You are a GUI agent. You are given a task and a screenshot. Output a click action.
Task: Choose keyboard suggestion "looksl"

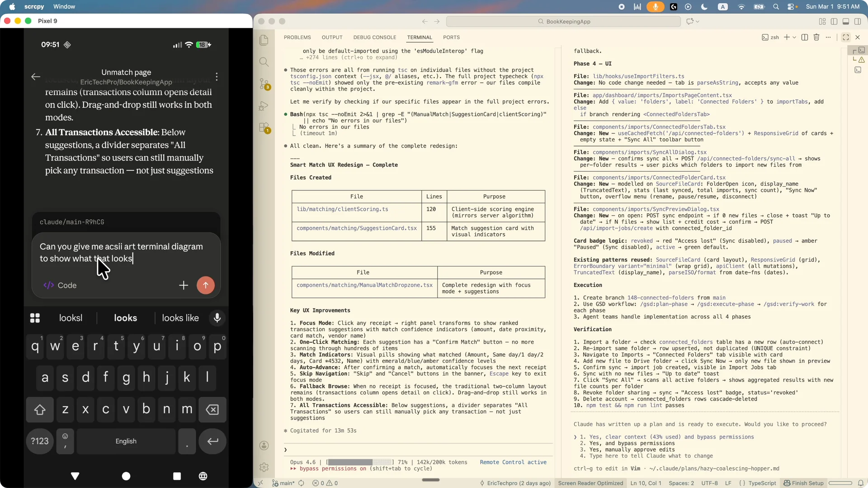(x=71, y=318)
